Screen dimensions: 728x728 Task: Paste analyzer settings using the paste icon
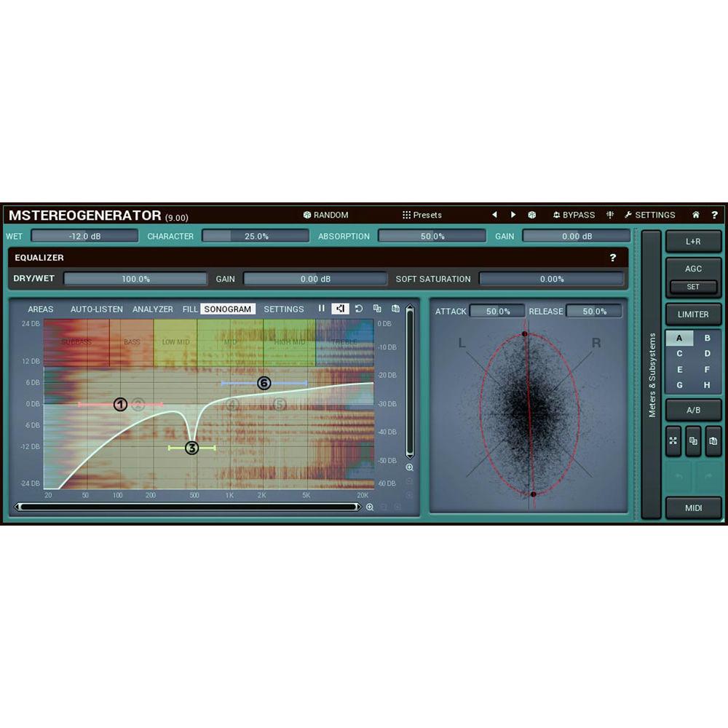click(x=395, y=309)
